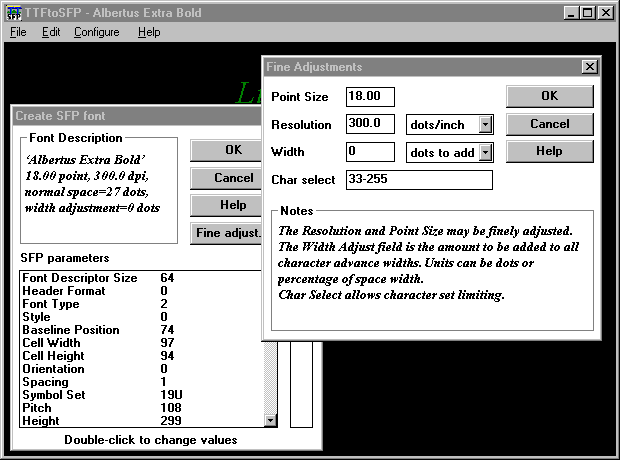This screenshot has width=620, height=460.
Task: Click the SFP parameters scrollbar down arrow
Action: (x=270, y=420)
